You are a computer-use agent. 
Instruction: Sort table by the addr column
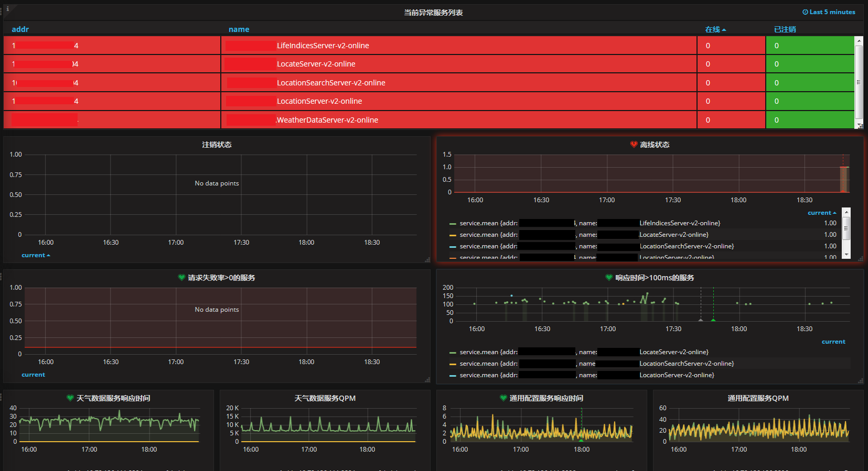20,29
